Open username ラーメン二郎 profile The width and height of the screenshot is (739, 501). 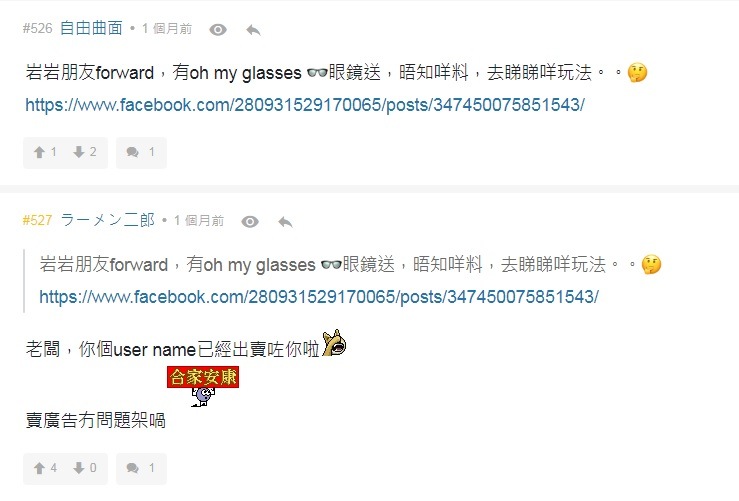(107, 220)
